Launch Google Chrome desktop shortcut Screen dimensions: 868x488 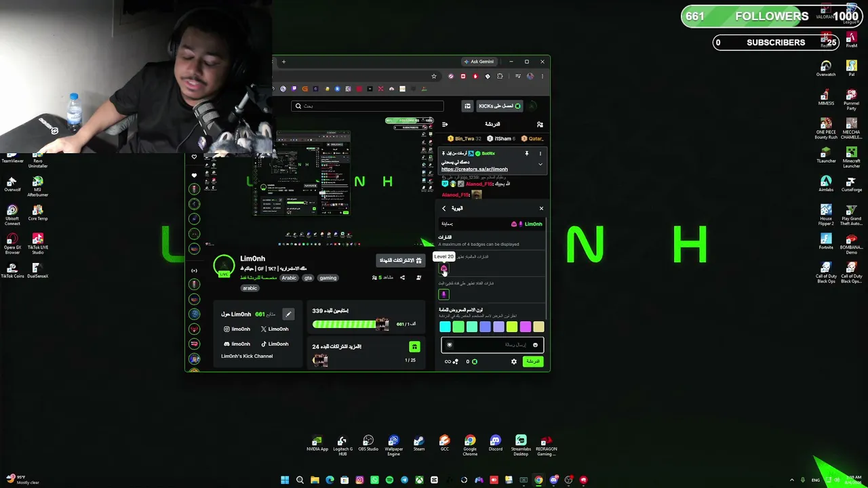click(470, 445)
